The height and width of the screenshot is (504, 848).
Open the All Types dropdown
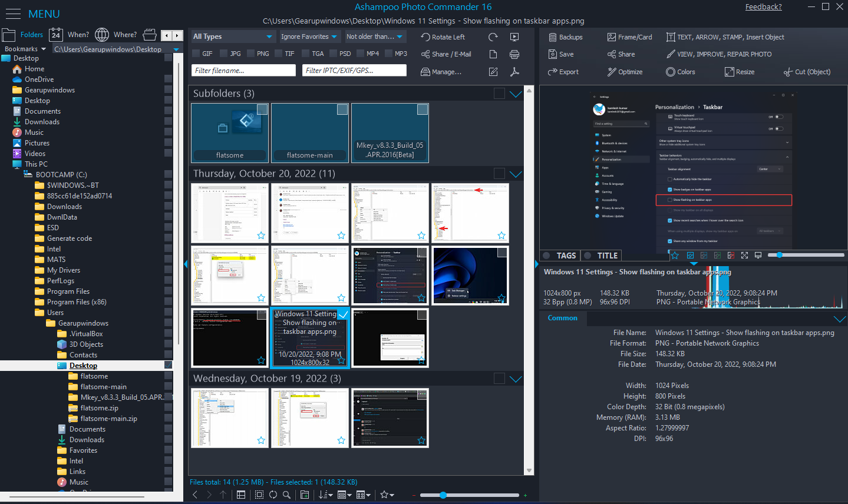233,37
